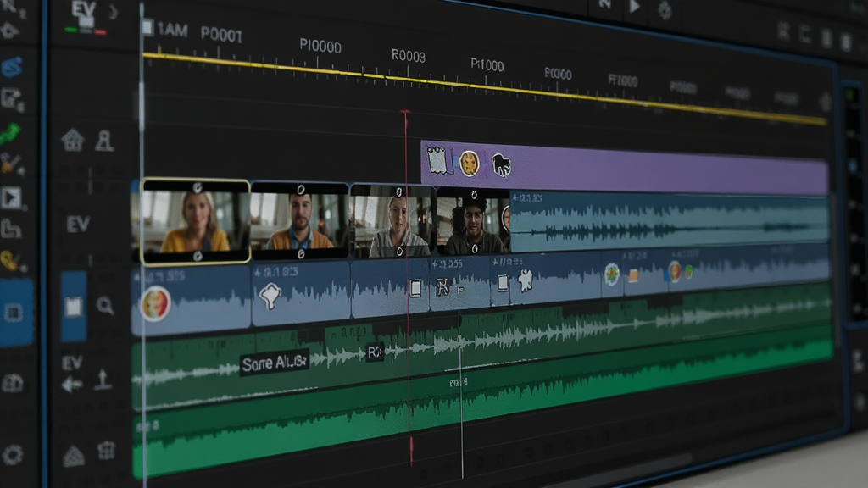This screenshot has width=868, height=488.
Task: Select the teal audio waveform clip
Action: click(669, 221)
